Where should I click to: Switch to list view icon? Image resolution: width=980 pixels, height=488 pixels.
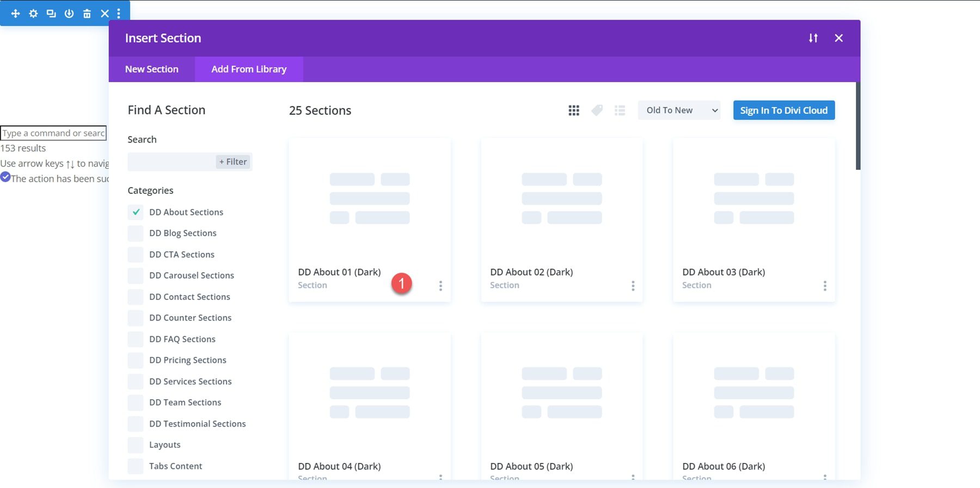coord(620,110)
